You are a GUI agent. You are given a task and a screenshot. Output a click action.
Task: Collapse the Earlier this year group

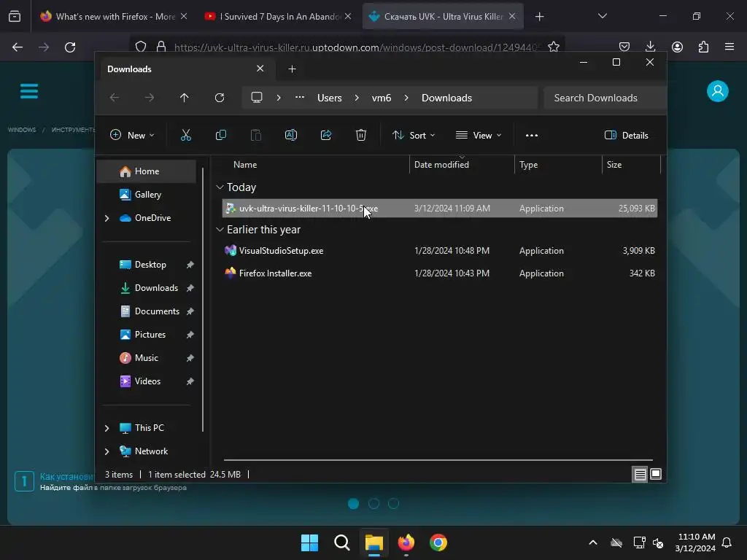click(220, 230)
